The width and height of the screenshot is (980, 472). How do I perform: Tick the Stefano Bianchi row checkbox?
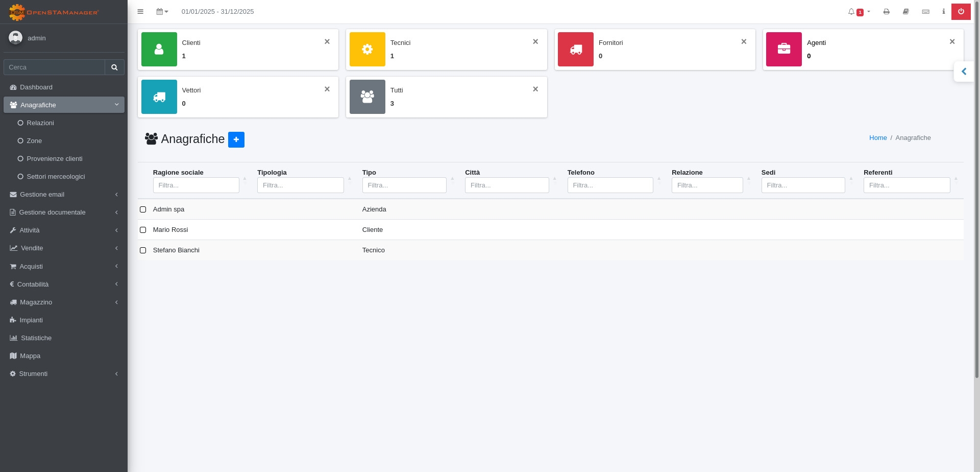(143, 250)
